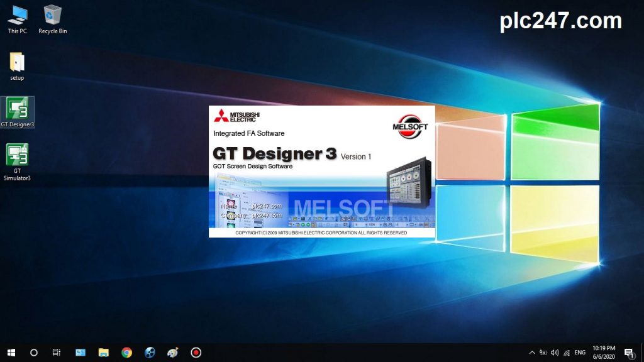Click the red record button app on taskbar
This screenshot has width=644, height=362.
pyautogui.click(x=196, y=353)
